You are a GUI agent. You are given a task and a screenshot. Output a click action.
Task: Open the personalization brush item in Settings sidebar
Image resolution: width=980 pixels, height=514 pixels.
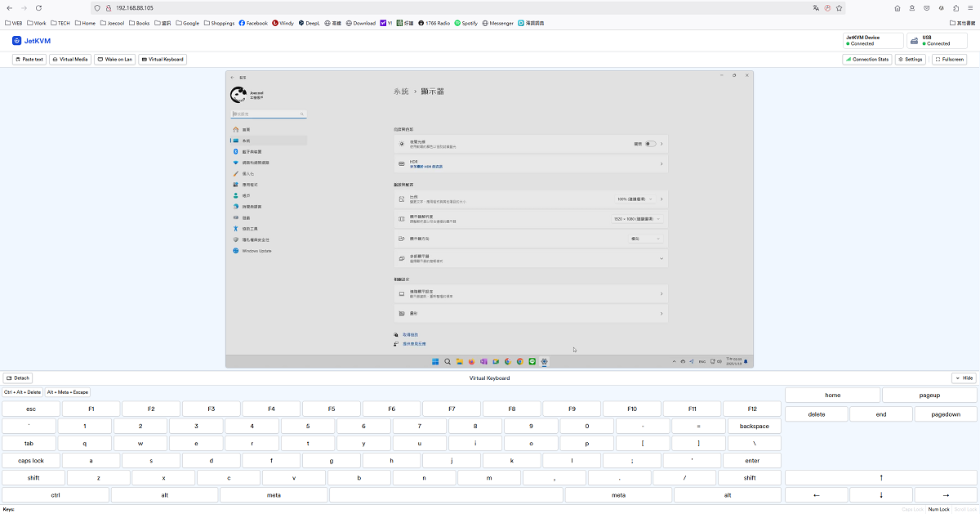tap(269, 174)
